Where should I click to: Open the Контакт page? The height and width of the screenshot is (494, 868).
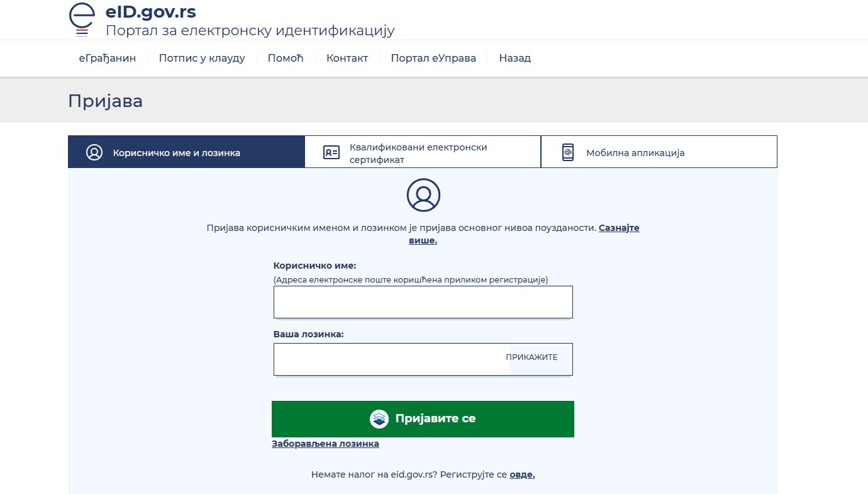point(347,58)
